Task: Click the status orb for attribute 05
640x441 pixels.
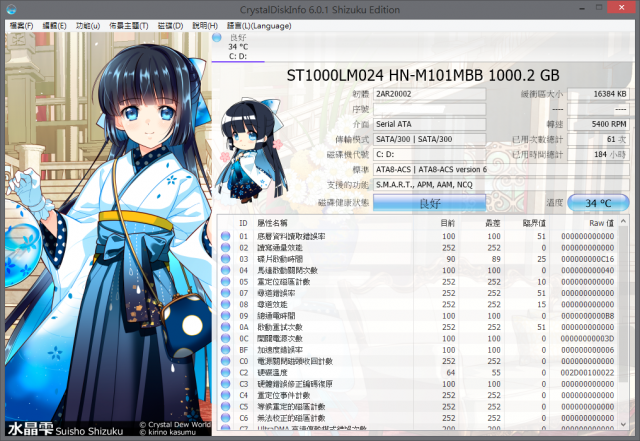Action: tap(225, 281)
